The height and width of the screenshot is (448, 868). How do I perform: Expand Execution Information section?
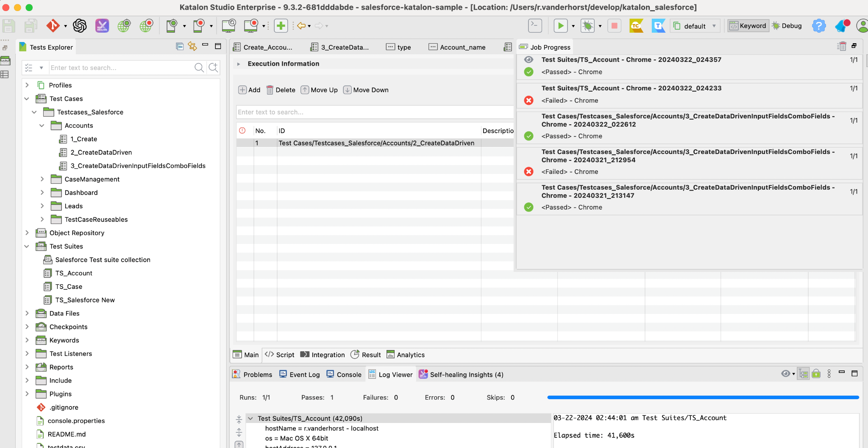[239, 64]
